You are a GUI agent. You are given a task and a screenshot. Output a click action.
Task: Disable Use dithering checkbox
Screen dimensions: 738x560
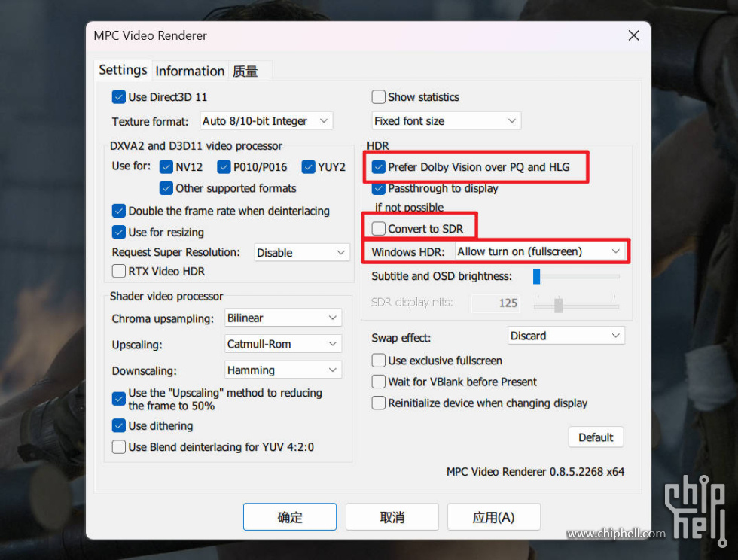click(119, 426)
